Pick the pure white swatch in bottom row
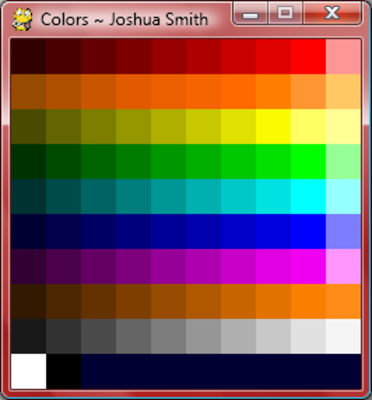Image resolution: width=372 pixels, height=400 pixels. pyautogui.click(x=28, y=371)
